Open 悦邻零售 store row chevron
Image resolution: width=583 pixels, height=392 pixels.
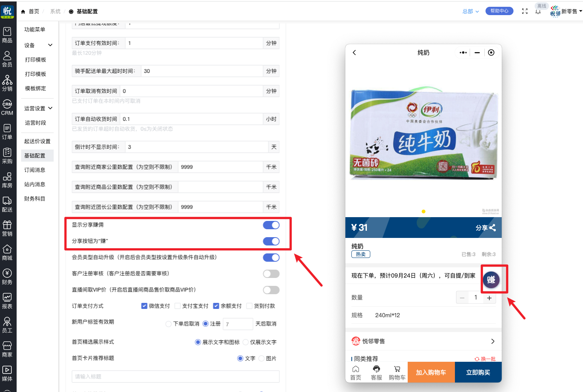[x=493, y=341]
